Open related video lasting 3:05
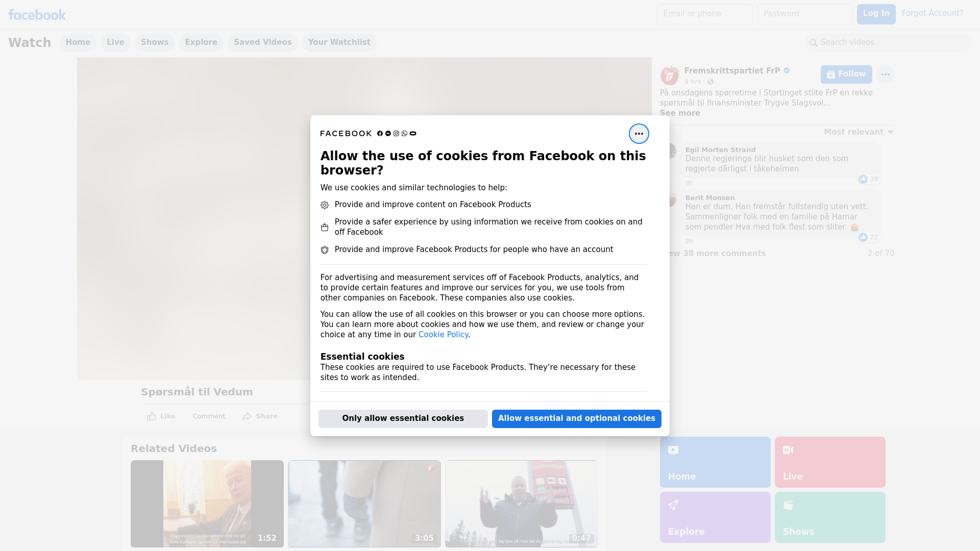 [x=364, y=504]
